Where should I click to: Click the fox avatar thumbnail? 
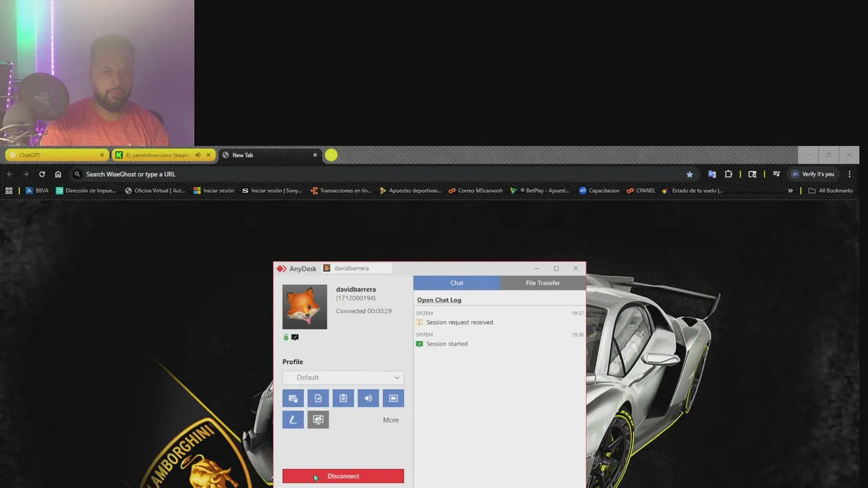(x=304, y=307)
